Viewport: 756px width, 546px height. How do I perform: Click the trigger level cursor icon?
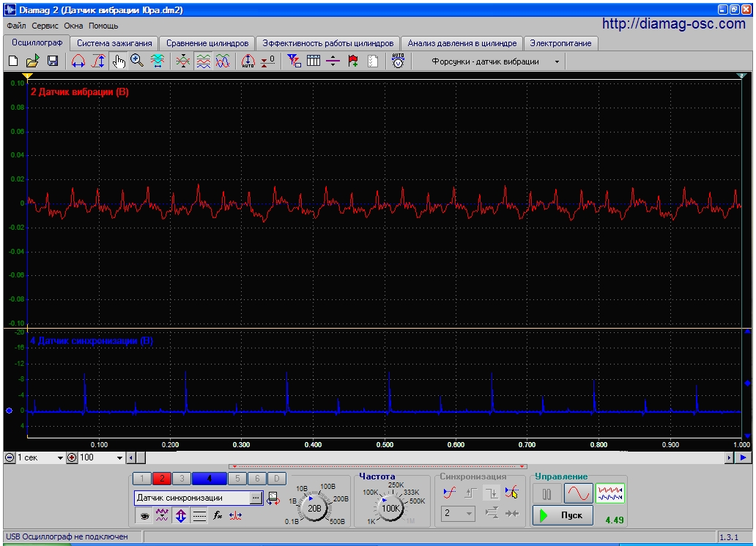click(512, 493)
